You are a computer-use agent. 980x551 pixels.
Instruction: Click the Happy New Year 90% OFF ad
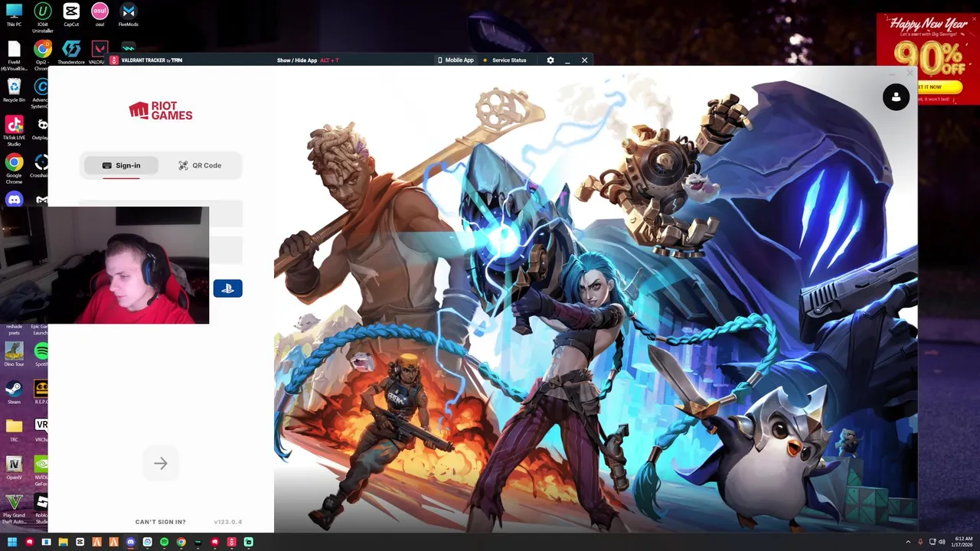(x=928, y=59)
